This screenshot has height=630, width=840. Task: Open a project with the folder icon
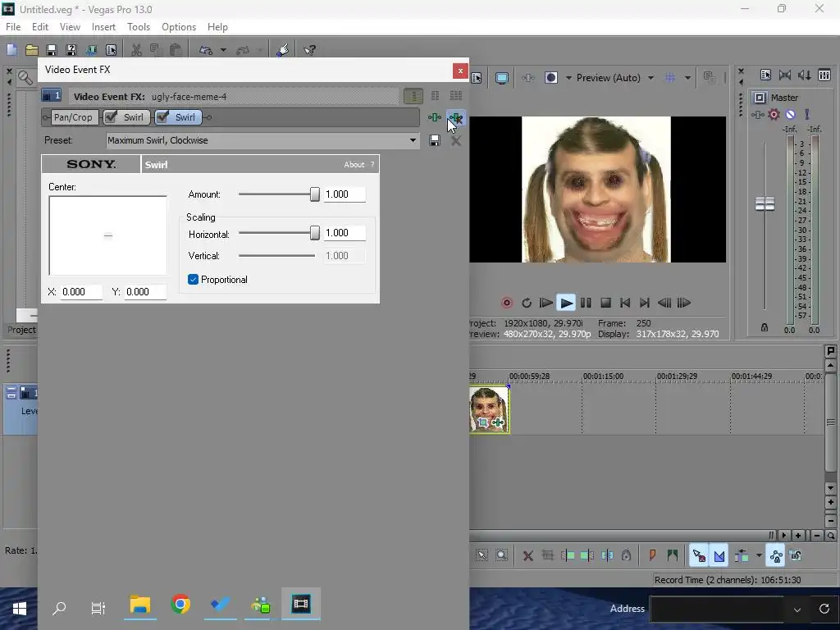point(32,50)
